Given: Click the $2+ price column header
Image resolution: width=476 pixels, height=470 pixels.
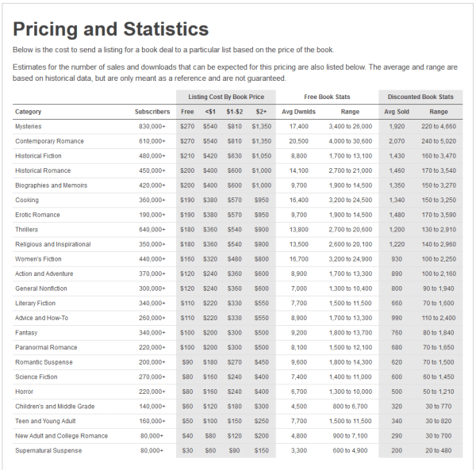Looking at the screenshot, I should click(x=262, y=112).
